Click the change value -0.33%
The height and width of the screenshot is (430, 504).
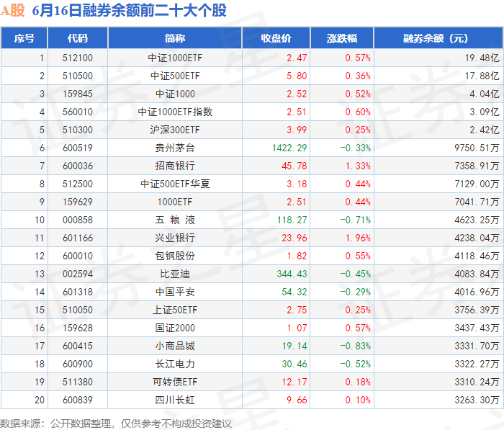(356, 148)
